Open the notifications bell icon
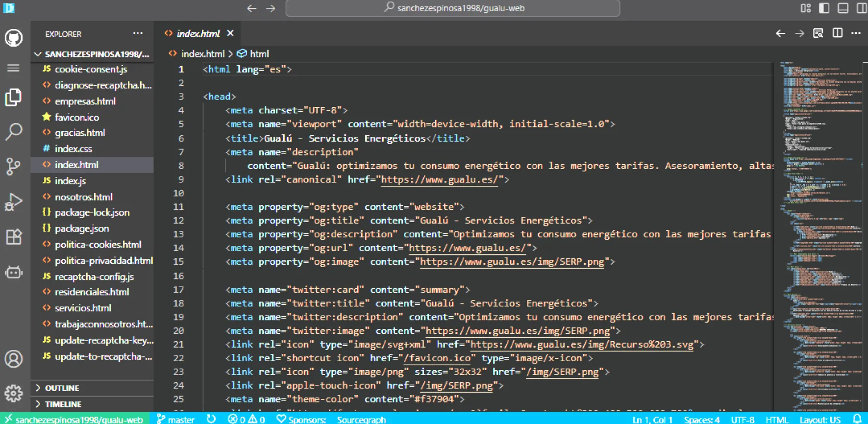868x424 pixels. tap(857, 419)
